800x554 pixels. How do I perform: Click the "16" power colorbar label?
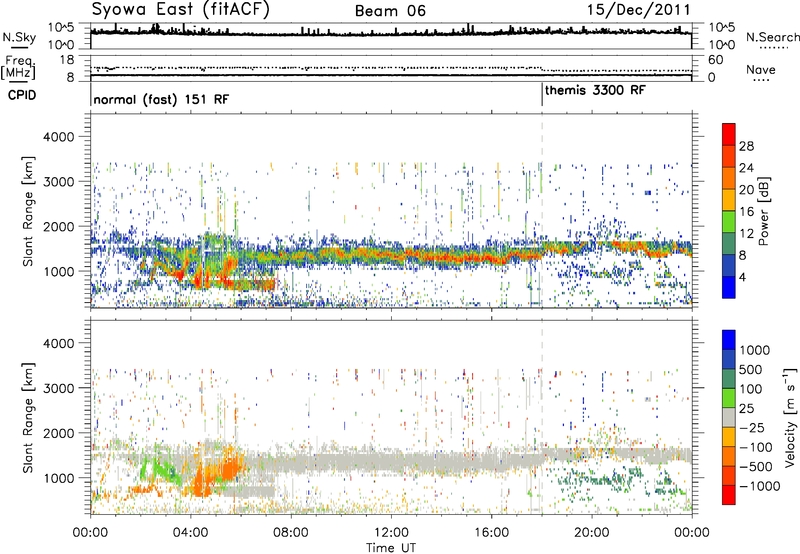pyautogui.click(x=746, y=212)
